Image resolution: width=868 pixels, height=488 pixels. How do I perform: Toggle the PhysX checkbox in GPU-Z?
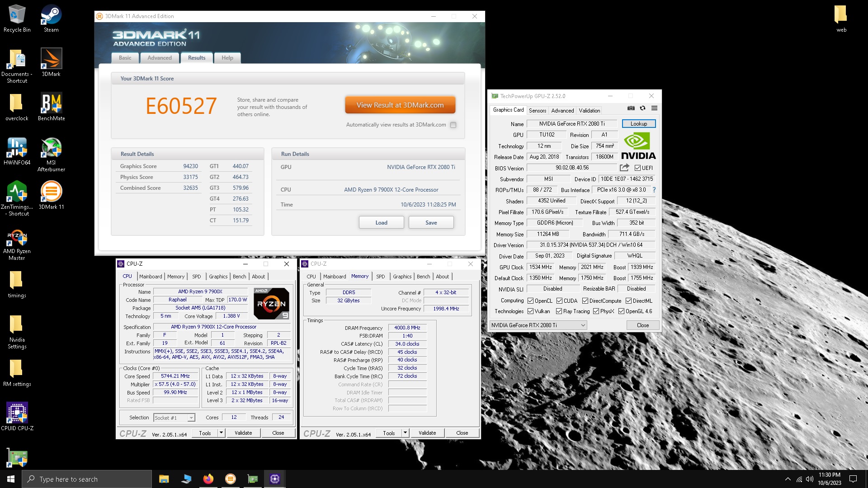[x=596, y=311]
